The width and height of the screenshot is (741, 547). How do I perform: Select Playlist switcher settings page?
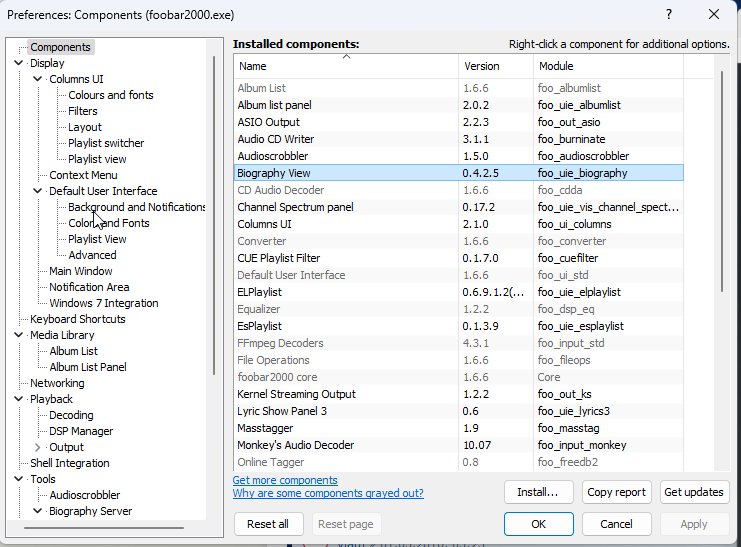(x=105, y=143)
